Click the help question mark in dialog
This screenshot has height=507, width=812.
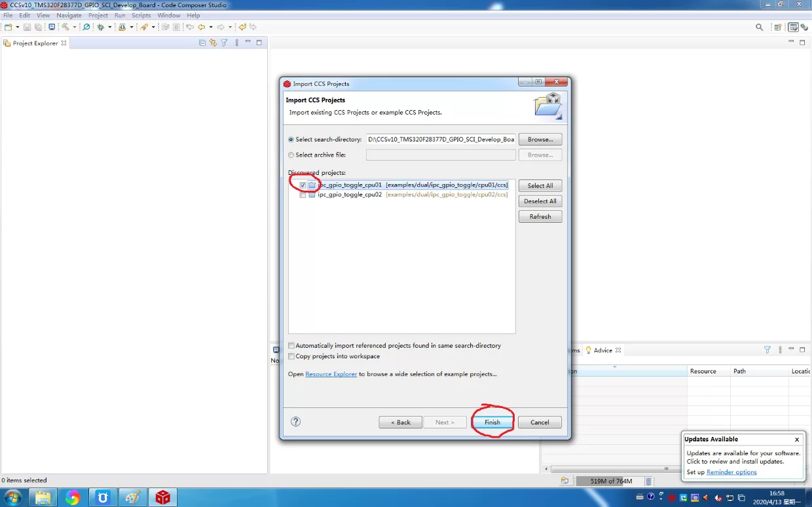pyautogui.click(x=295, y=422)
